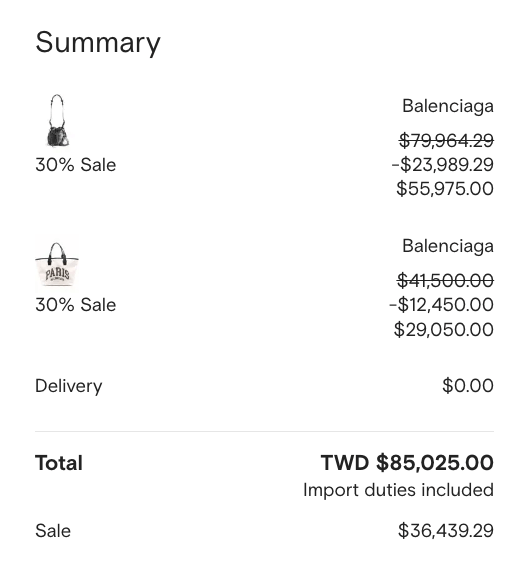Click the Sale label at bottom
The height and width of the screenshot is (569, 528).
[53, 531]
